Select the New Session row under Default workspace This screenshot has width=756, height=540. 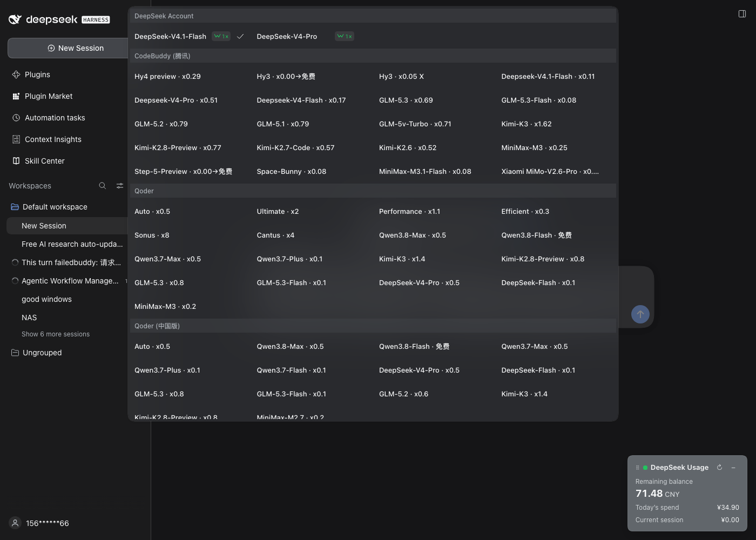(x=67, y=226)
